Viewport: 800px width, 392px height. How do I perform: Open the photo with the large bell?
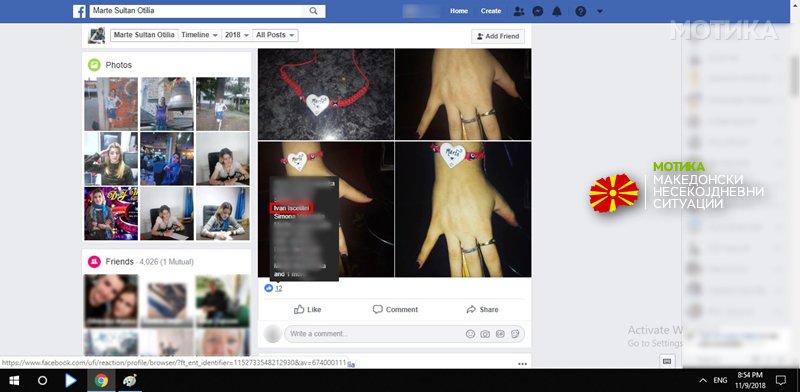click(167, 104)
